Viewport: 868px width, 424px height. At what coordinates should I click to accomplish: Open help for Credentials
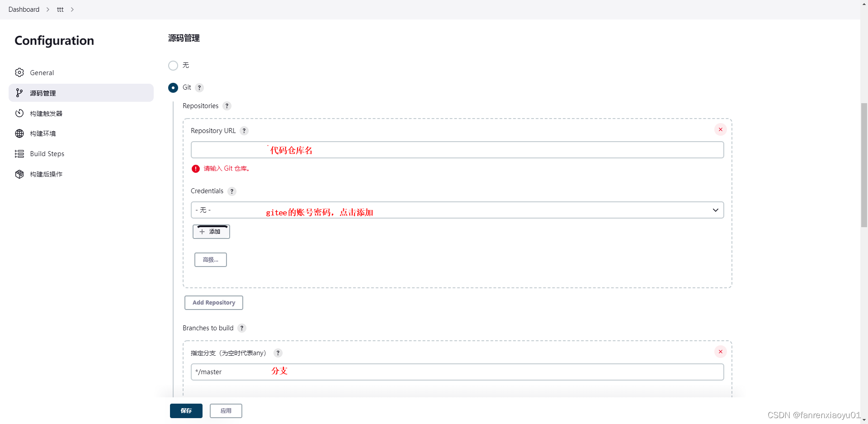click(x=232, y=191)
